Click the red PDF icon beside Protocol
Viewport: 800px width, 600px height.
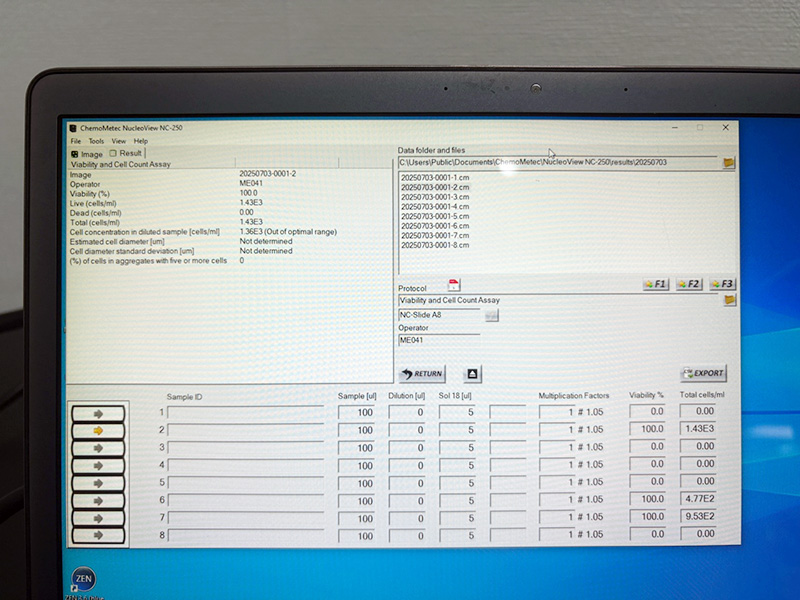[x=453, y=286]
